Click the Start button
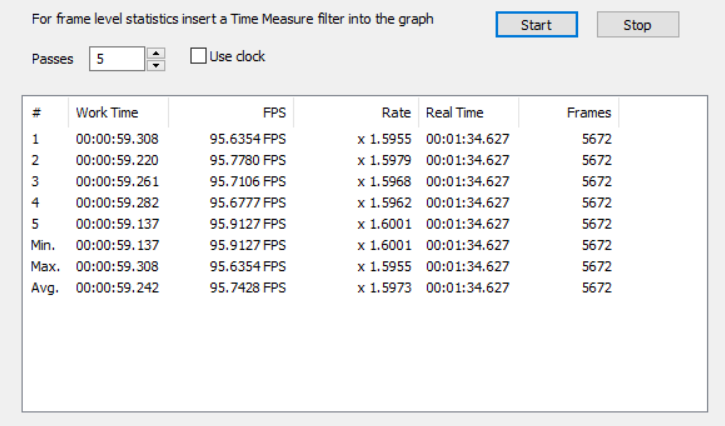 coord(536,25)
